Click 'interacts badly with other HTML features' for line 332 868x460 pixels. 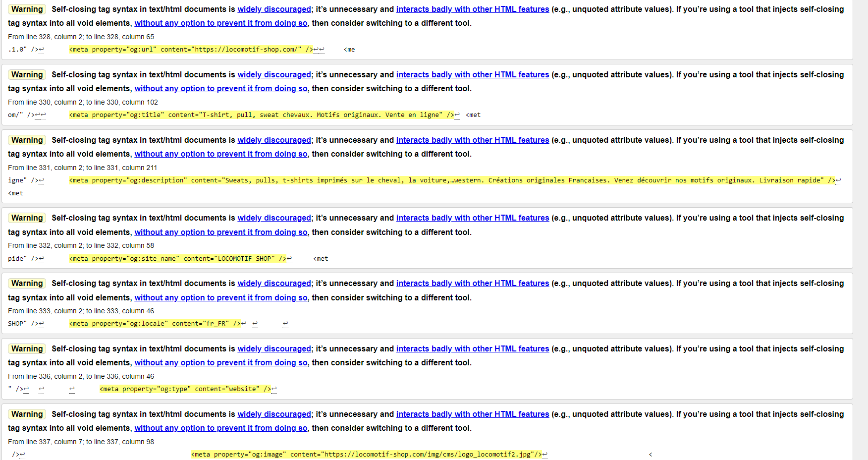(x=473, y=218)
